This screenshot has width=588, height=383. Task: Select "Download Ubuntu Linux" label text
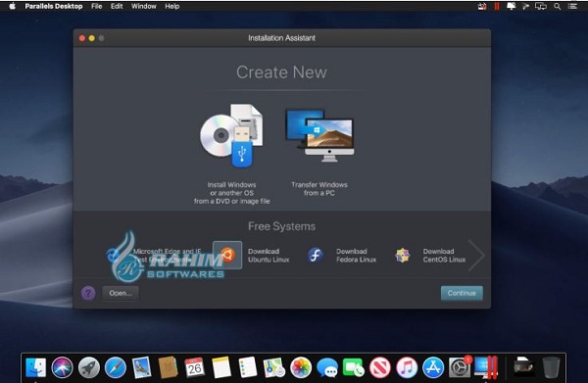pos(269,256)
